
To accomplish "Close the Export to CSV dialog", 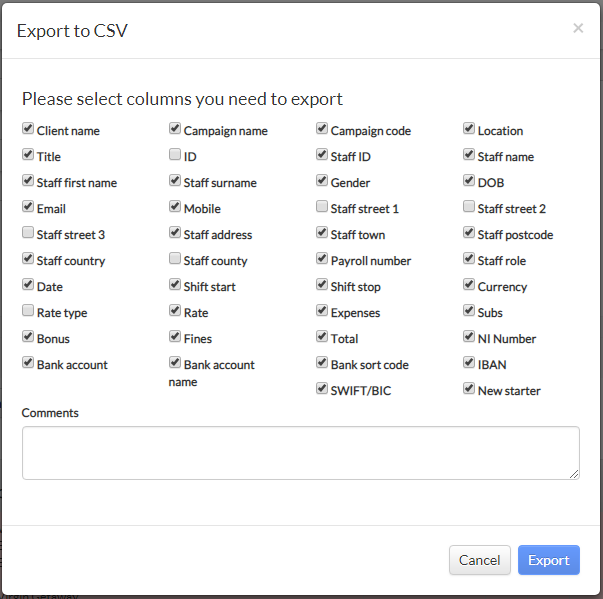I will coord(578,28).
